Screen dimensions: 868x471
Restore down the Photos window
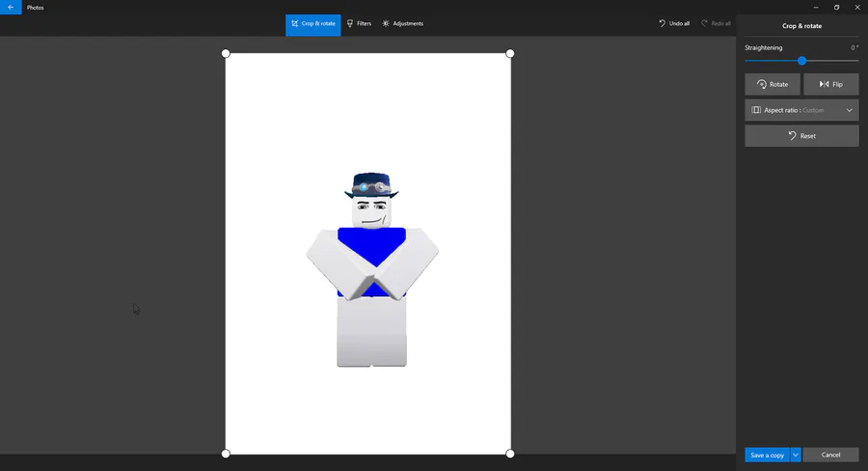coord(836,7)
